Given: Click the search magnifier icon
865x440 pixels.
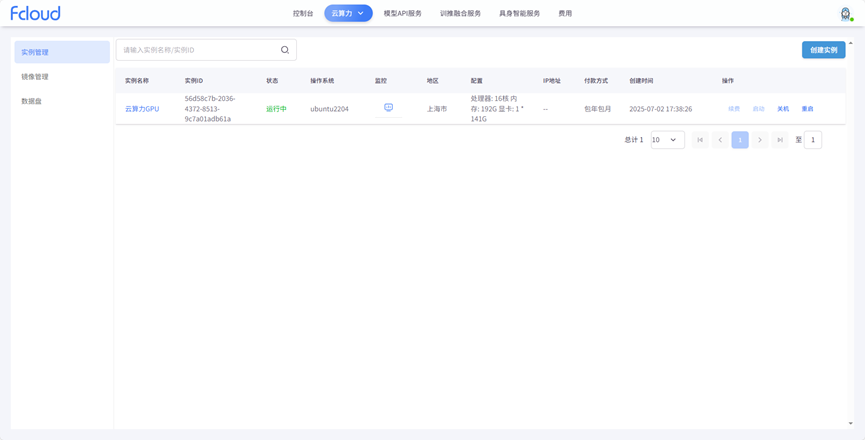Looking at the screenshot, I should click(285, 50).
